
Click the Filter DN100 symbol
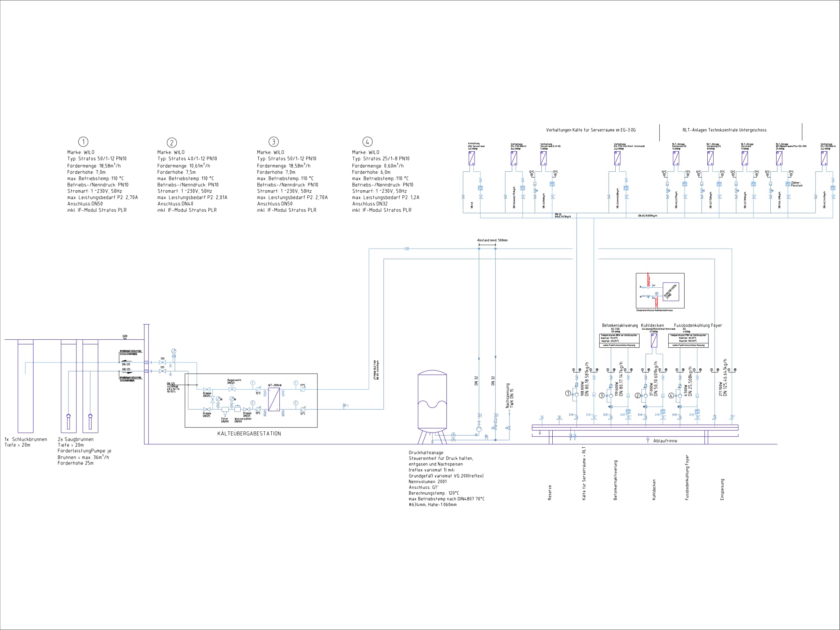click(225, 412)
